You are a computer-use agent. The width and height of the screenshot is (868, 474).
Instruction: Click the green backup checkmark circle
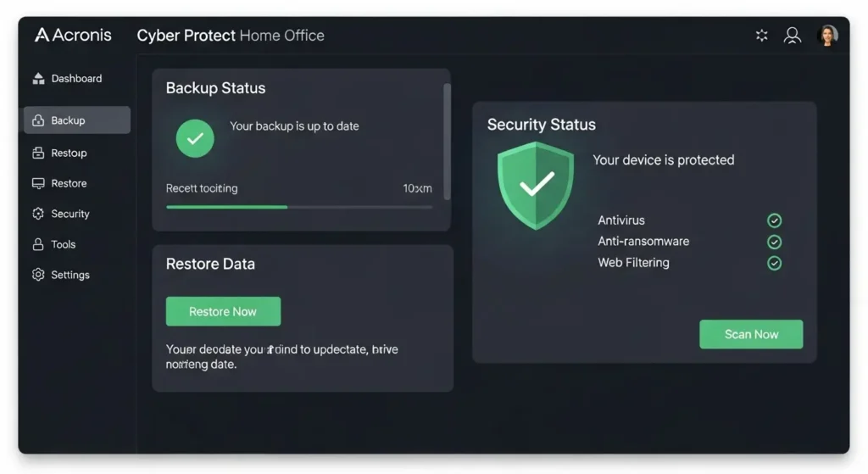[x=195, y=138]
